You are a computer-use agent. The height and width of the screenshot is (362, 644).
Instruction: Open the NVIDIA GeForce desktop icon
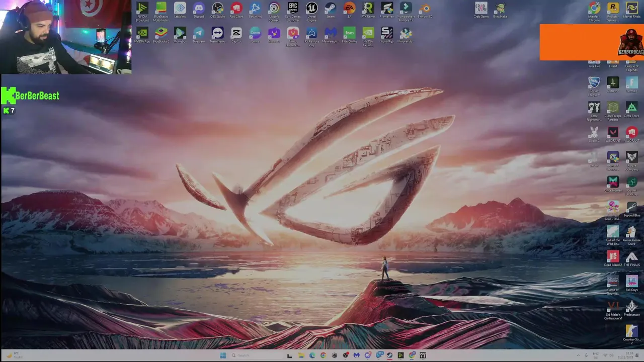(368, 37)
